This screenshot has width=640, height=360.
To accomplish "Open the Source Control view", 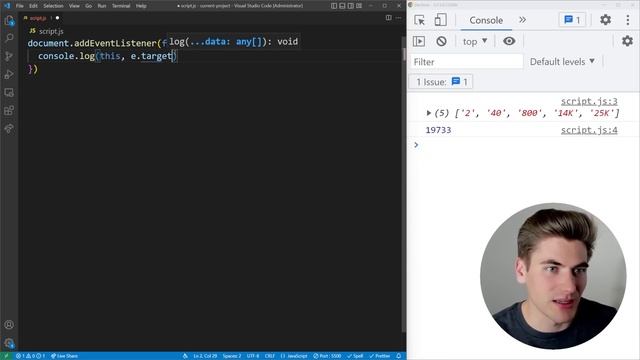I will (x=9, y=56).
